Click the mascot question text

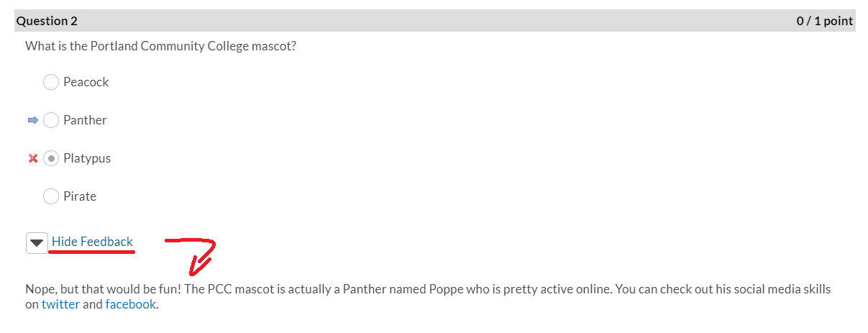point(160,46)
